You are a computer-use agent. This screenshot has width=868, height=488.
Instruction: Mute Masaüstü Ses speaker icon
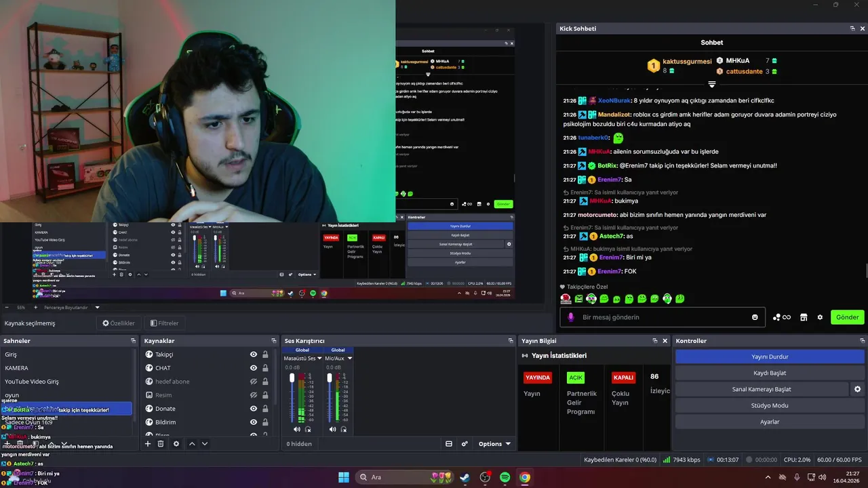click(297, 429)
